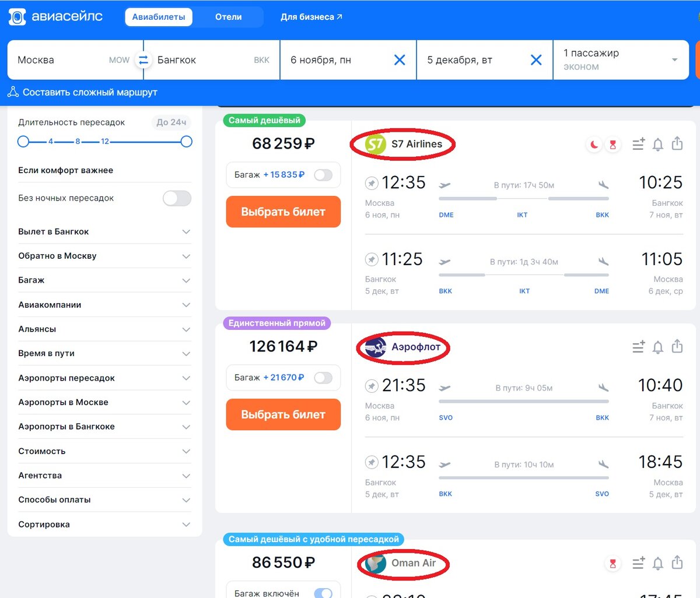Click the 'До 24ч' duration label
Viewport: 700px width, 598px height.
coord(171,122)
